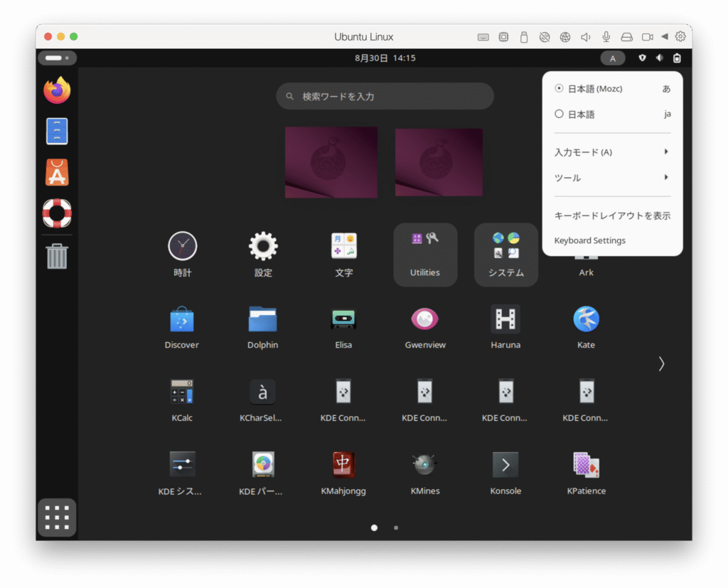Image resolution: width=728 pixels, height=588 pixels.
Task: Select the 日本語 ja input source
Action: coord(612,114)
